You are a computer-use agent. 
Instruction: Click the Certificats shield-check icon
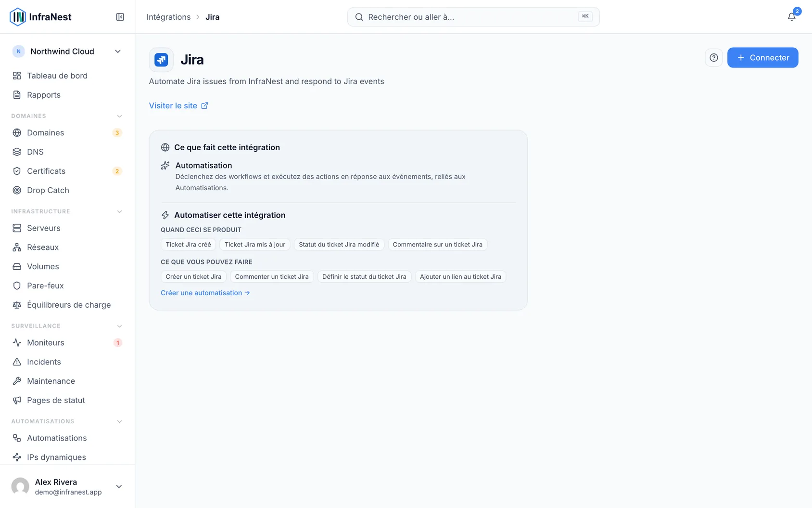17,171
